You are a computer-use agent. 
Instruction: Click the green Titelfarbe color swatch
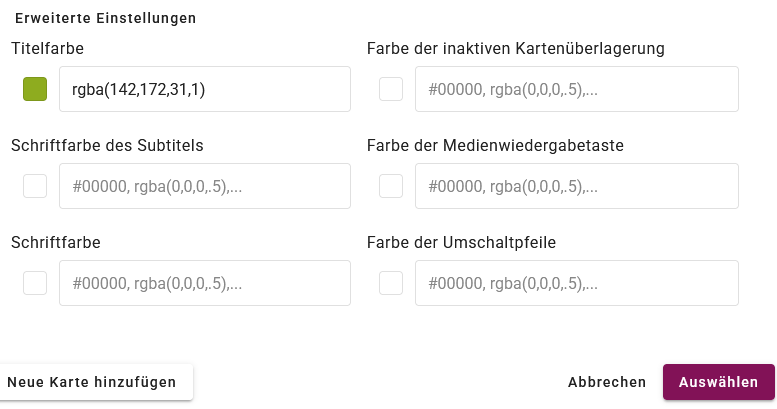tap(35, 89)
